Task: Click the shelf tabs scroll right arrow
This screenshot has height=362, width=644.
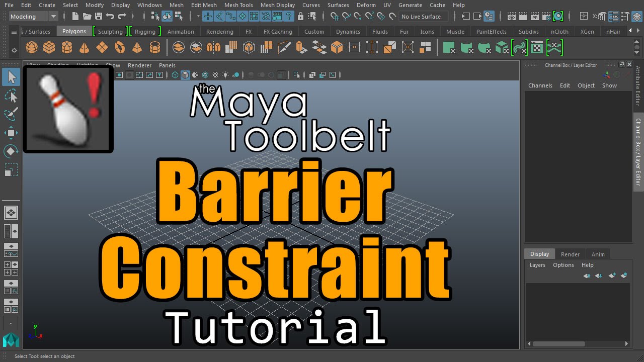Action: tap(639, 31)
